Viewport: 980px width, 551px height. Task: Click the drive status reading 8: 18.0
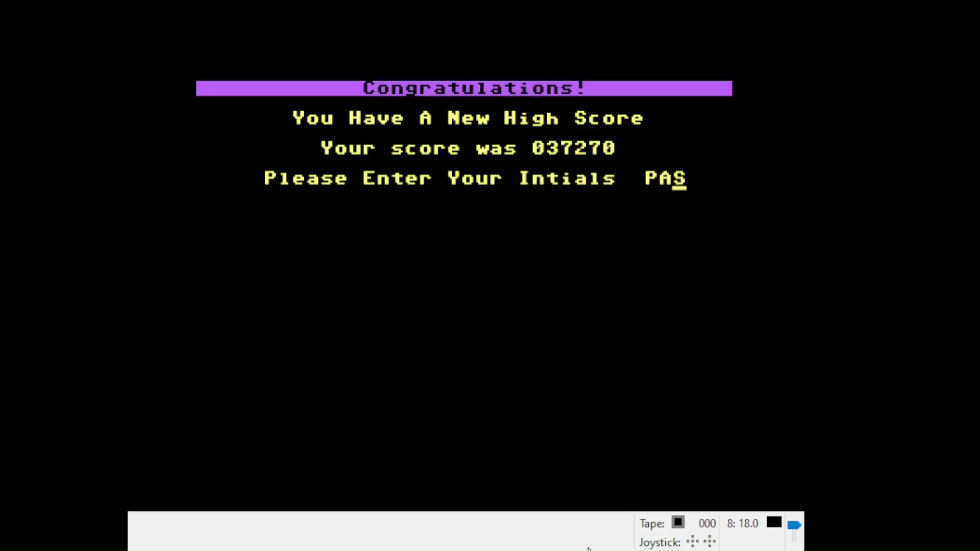click(743, 523)
